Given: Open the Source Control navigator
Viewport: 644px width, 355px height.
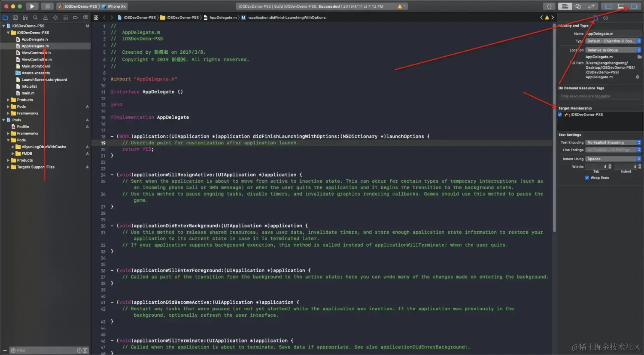Looking at the screenshot, I should [x=15, y=18].
